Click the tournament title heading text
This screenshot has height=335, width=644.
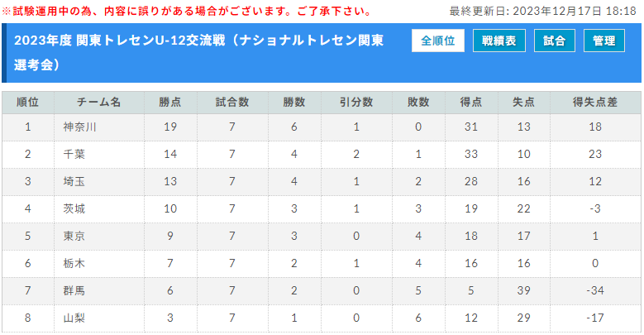198,53
